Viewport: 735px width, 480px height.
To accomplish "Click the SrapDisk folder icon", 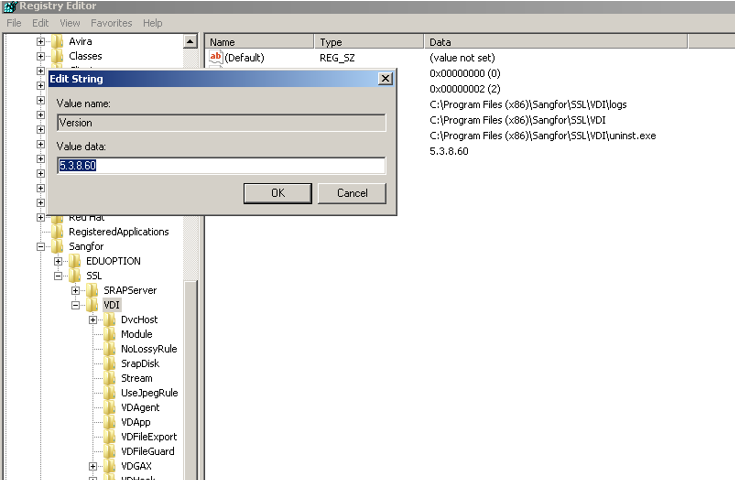I will (x=109, y=363).
